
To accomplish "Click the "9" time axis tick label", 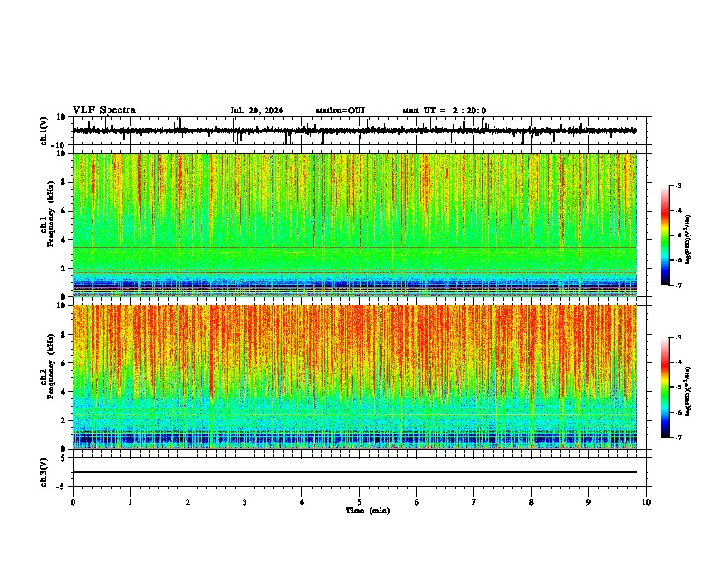I will click(588, 502).
